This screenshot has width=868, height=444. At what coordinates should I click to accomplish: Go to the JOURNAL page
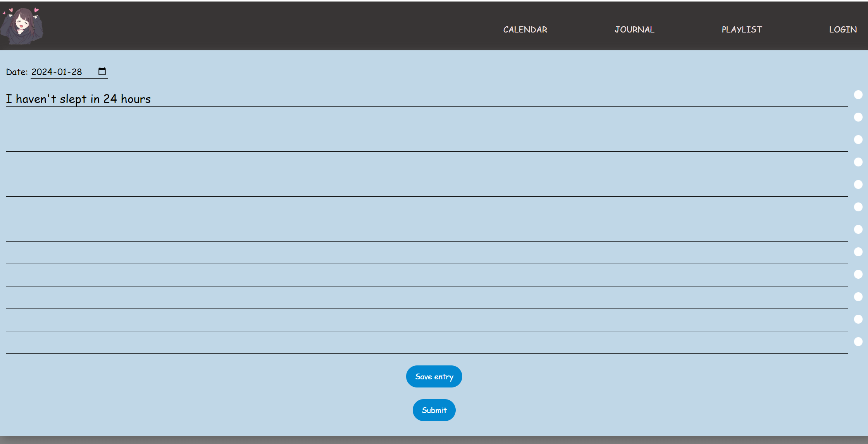634,30
